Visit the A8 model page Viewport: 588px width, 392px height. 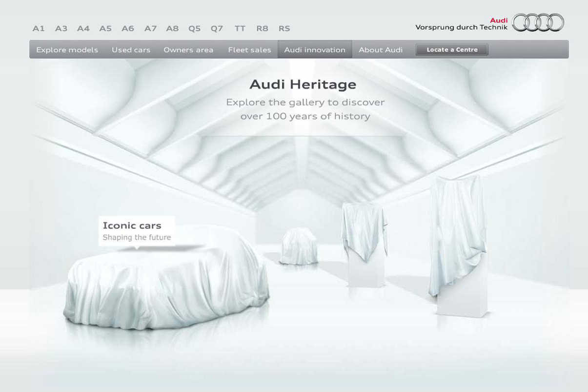point(172,28)
